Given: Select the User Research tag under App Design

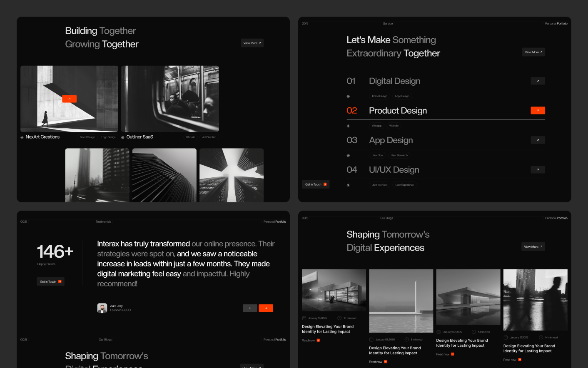Looking at the screenshot, I should [x=399, y=155].
